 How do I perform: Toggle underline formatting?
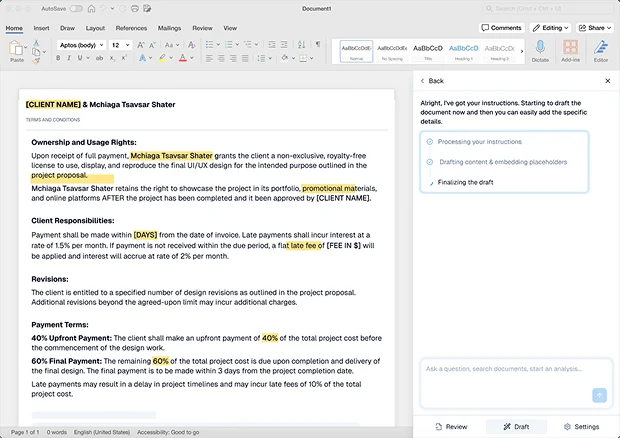pyautogui.click(x=82, y=58)
